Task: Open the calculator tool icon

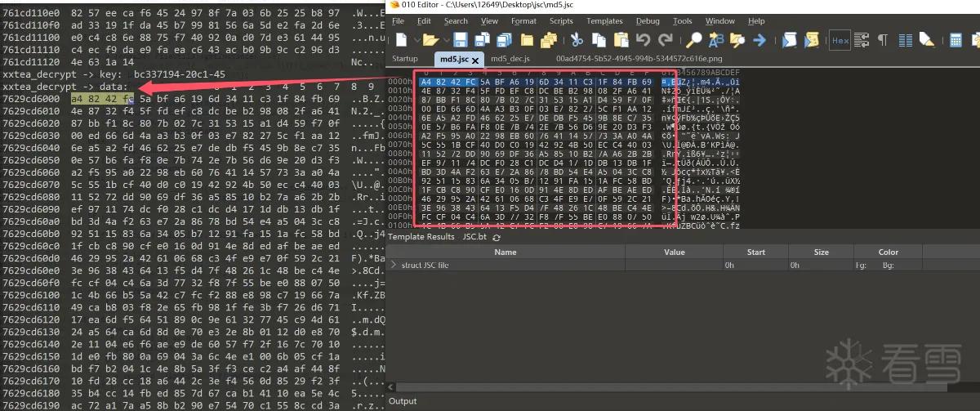Action: [x=955, y=39]
